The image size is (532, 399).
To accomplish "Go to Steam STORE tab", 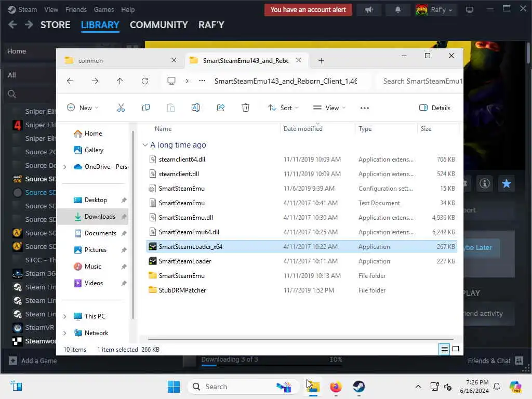I will 55,25.
